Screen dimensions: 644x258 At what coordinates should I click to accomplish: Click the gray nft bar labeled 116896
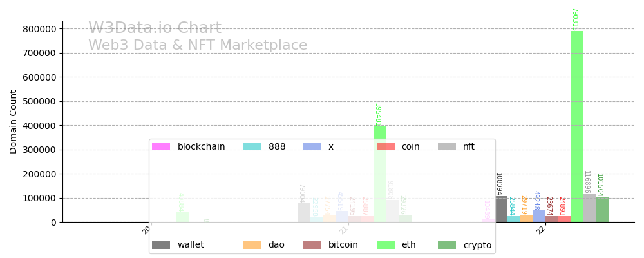[589, 208]
